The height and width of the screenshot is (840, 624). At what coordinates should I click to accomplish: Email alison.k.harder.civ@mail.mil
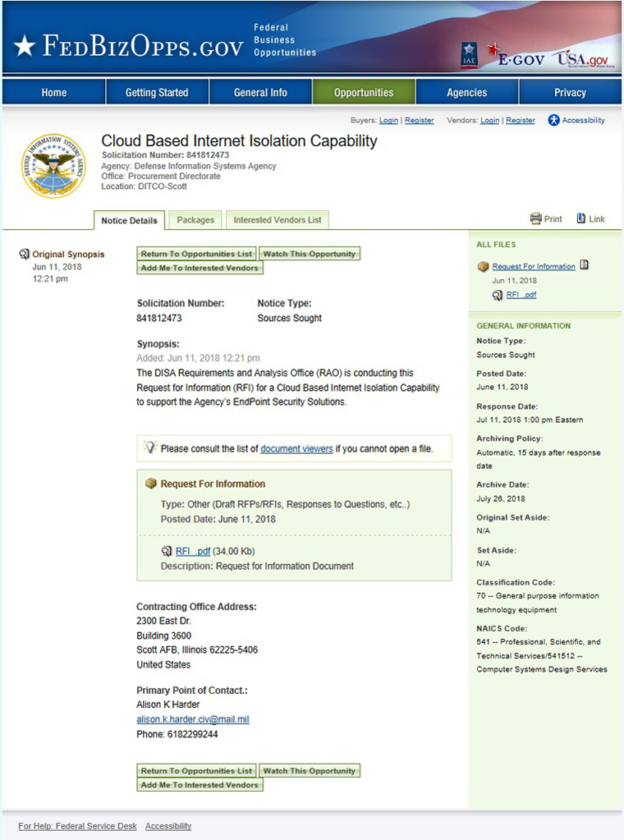point(193,719)
